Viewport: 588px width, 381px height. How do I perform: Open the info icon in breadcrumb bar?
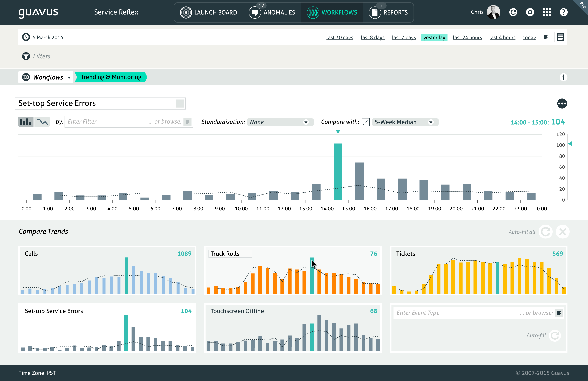pyautogui.click(x=563, y=77)
